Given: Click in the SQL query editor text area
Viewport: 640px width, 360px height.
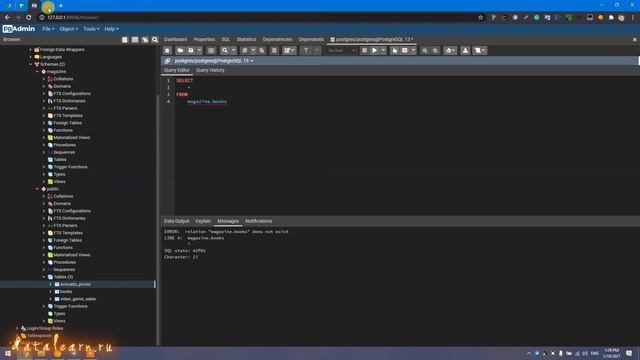Looking at the screenshot, I should tap(406, 145).
